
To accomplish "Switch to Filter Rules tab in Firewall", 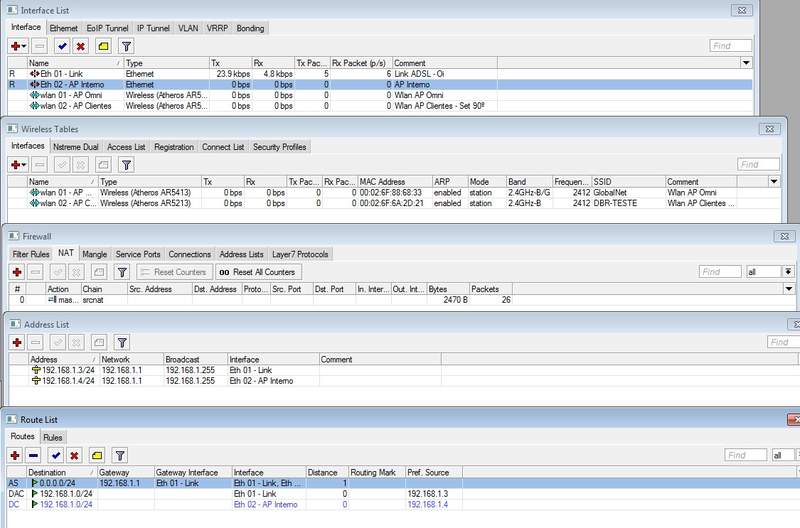I will [x=31, y=254].
